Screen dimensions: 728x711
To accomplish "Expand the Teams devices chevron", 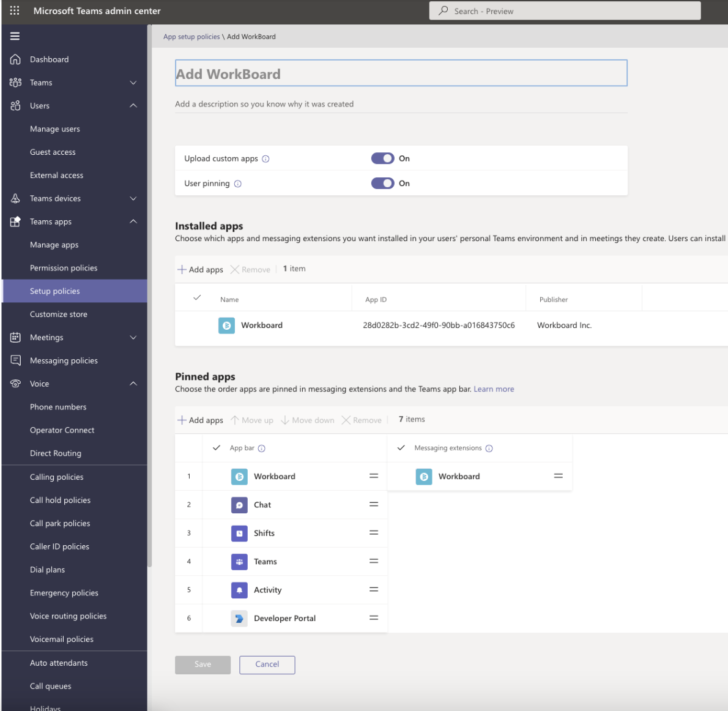I will [133, 199].
